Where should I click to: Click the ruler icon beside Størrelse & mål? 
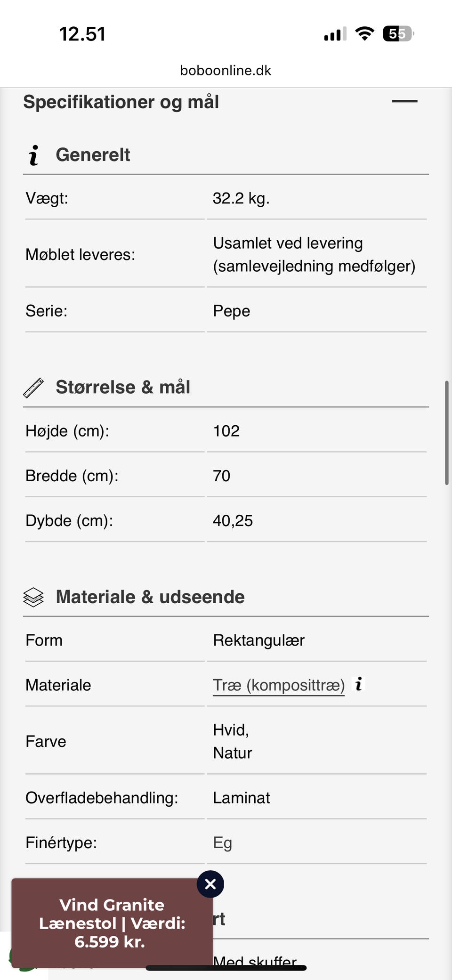pyautogui.click(x=33, y=388)
